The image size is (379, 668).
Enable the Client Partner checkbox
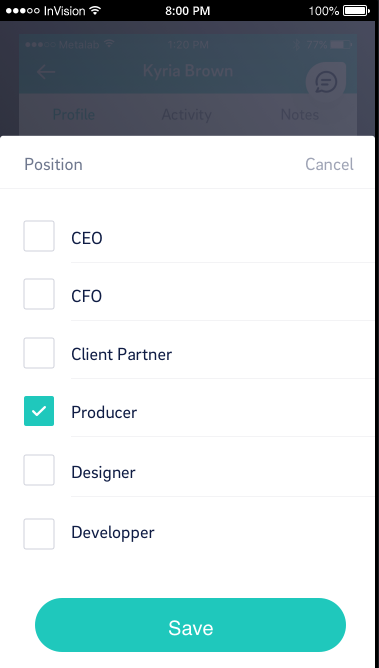[x=39, y=353]
